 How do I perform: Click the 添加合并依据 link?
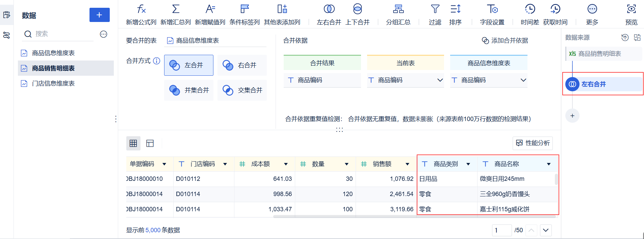(x=505, y=41)
